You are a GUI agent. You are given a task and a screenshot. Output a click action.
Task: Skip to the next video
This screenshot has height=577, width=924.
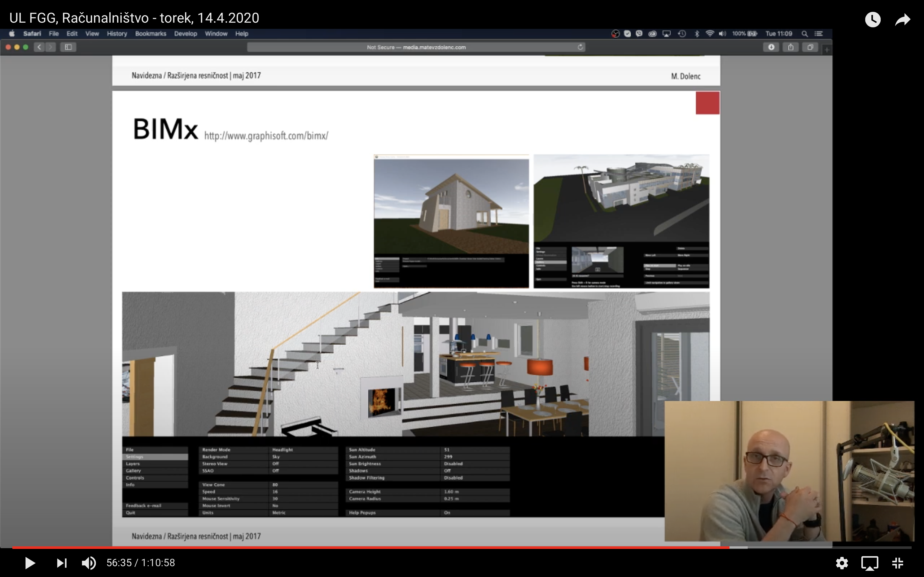[61, 563]
